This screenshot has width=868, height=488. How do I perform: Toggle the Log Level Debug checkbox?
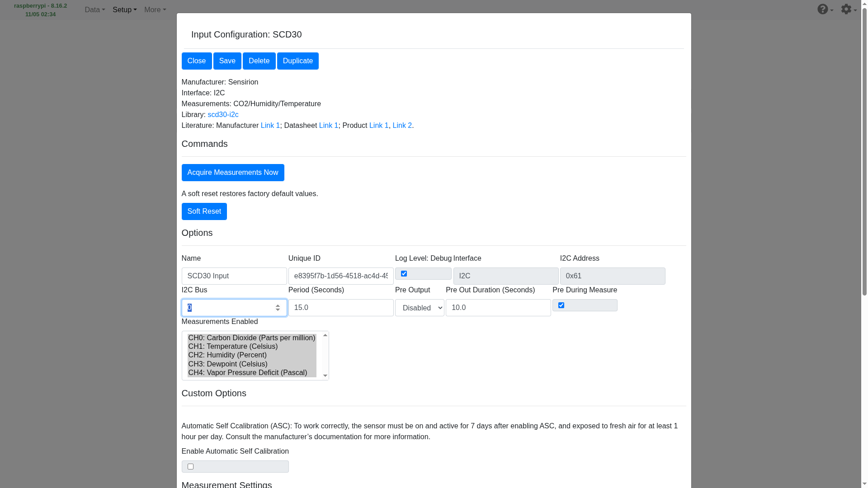tap(404, 274)
